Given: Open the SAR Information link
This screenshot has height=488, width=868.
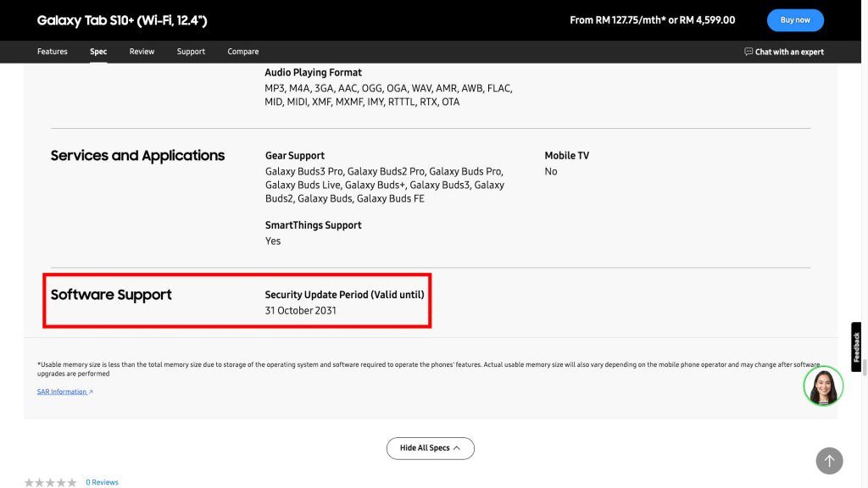Looking at the screenshot, I should (x=62, y=391).
